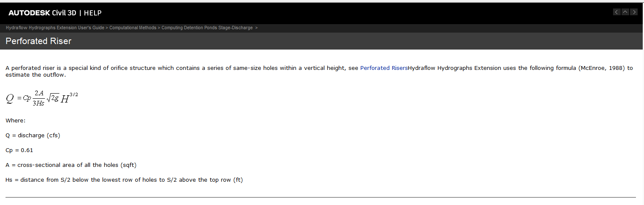Click the Hs distance definition line
644x205 pixels.
click(x=124, y=180)
